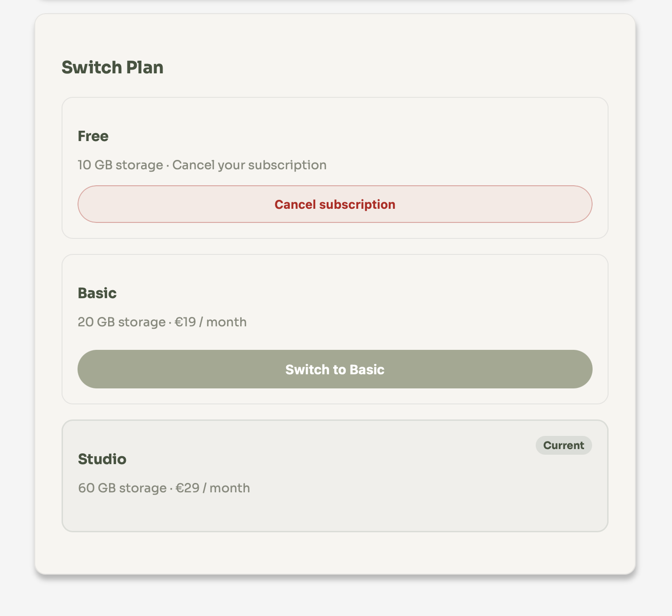Click the 20 GB storage text
This screenshot has height=616, width=672.
[121, 323]
